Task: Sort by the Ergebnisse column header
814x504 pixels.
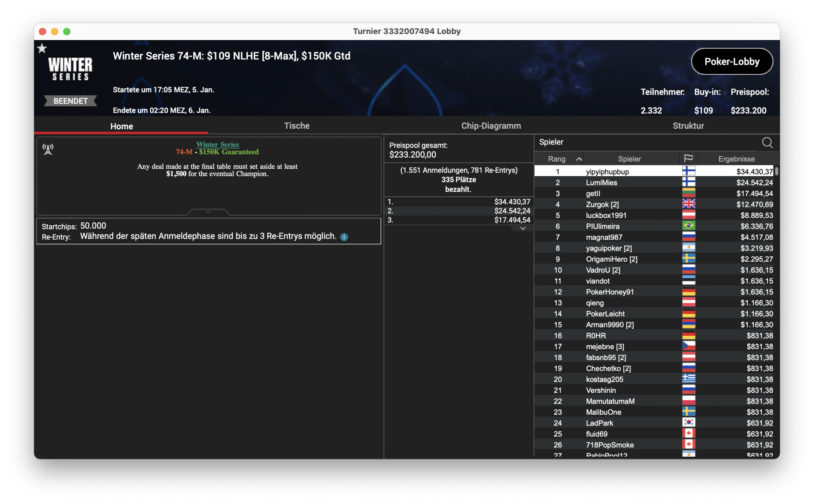Action: (x=736, y=159)
